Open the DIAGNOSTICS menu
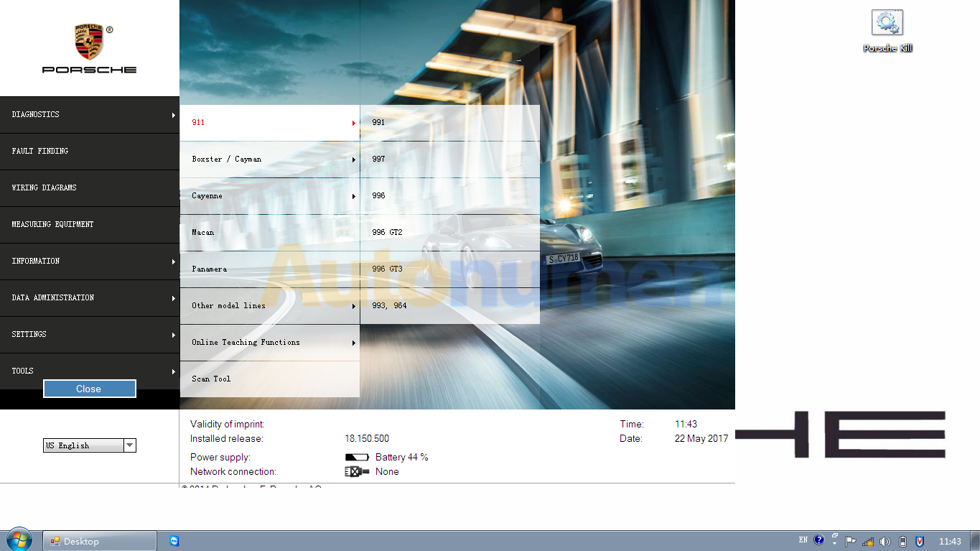The width and height of the screenshot is (980, 551). coord(90,115)
